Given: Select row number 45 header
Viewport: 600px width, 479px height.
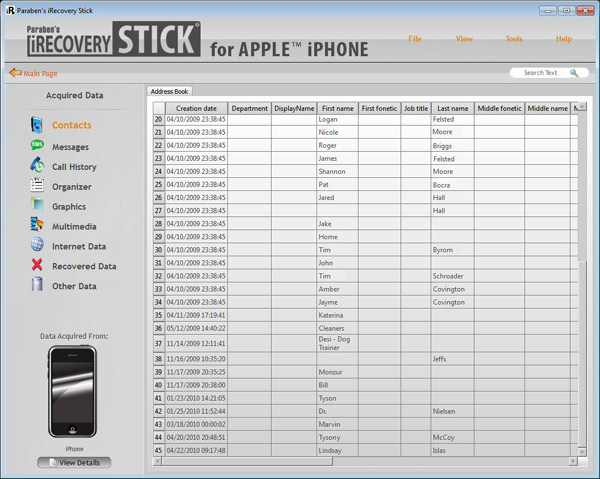Looking at the screenshot, I should 158,450.
